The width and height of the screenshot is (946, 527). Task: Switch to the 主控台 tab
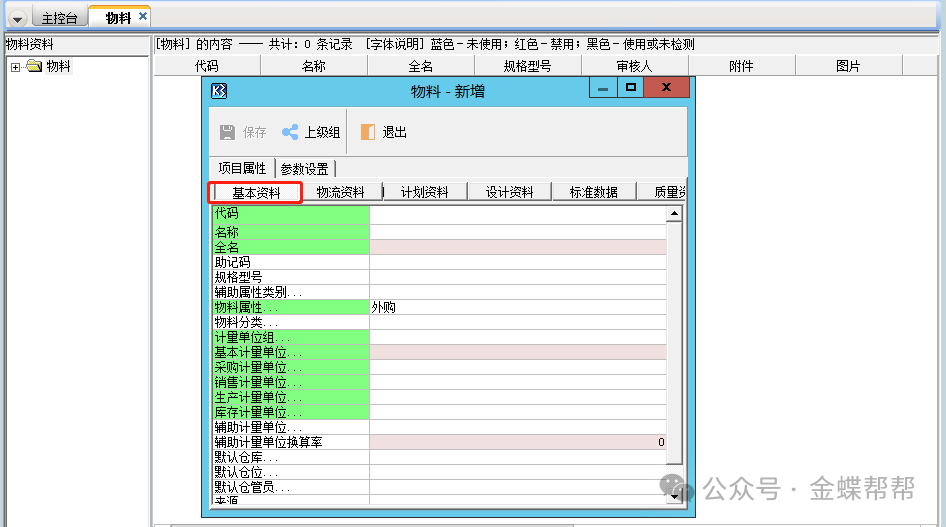pos(60,18)
